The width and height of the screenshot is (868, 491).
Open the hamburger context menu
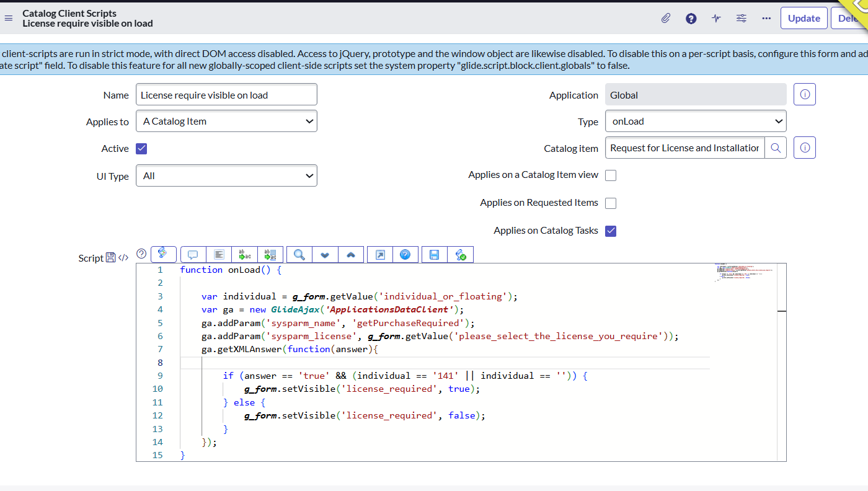coord(9,18)
